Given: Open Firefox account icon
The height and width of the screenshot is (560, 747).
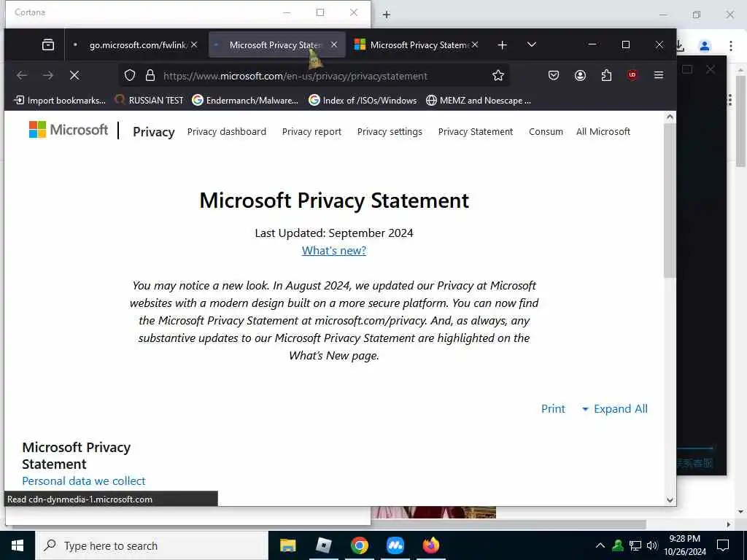Looking at the screenshot, I should point(580,75).
